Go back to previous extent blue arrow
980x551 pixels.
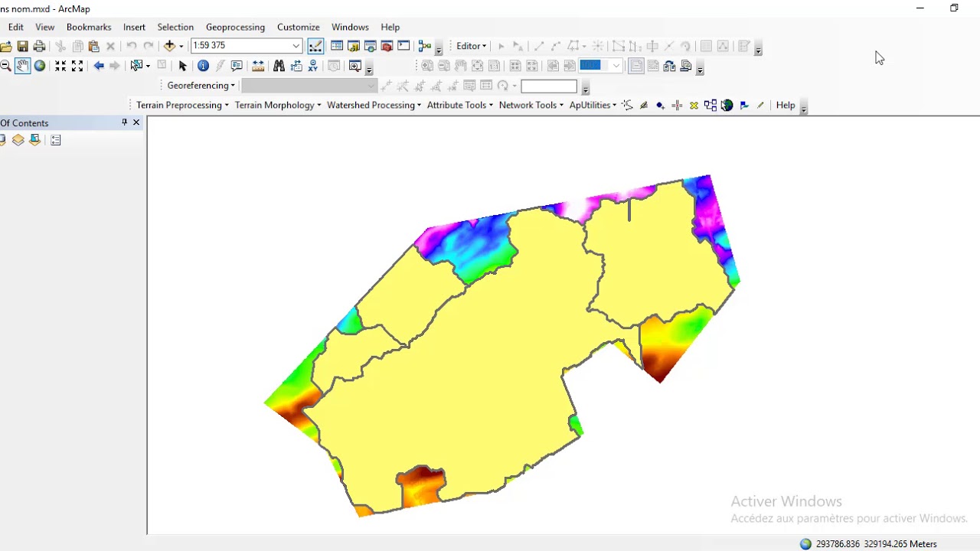(x=99, y=66)
